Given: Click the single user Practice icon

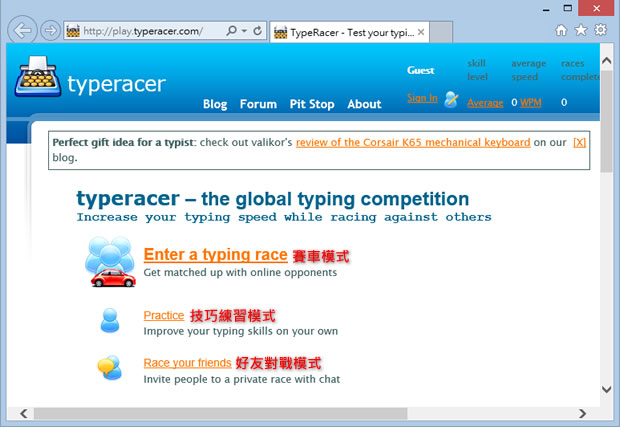Looking at the screenshot, I should [x=110, y=320].
